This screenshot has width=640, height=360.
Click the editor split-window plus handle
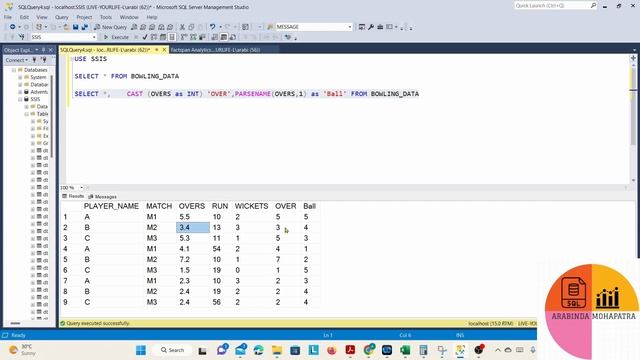point(633,58)
